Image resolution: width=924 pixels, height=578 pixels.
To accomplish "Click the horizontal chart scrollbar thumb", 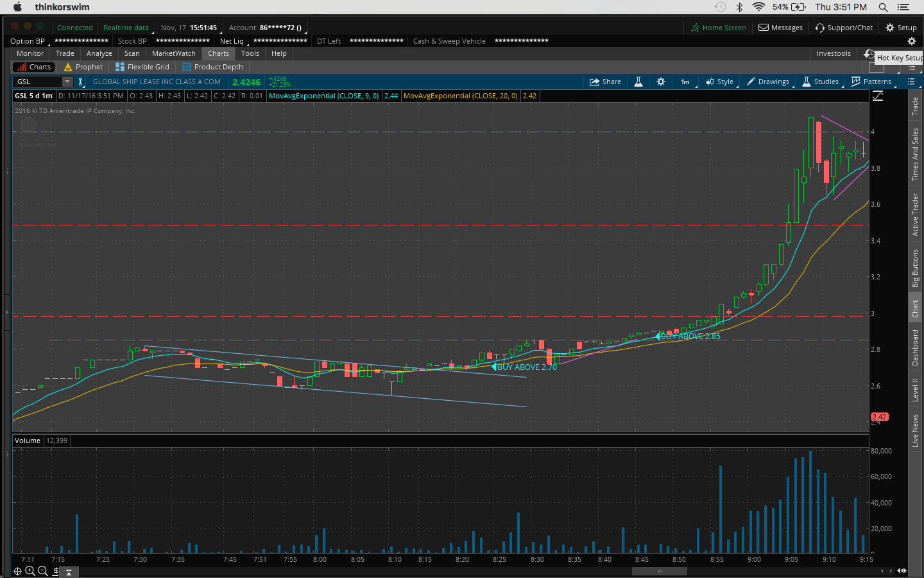I will click(x=659, y=571).
